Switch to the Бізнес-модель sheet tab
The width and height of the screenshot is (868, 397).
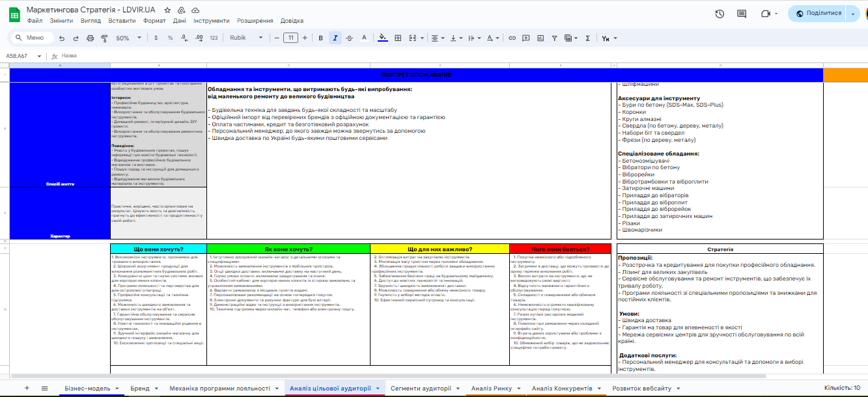(91, 388)
